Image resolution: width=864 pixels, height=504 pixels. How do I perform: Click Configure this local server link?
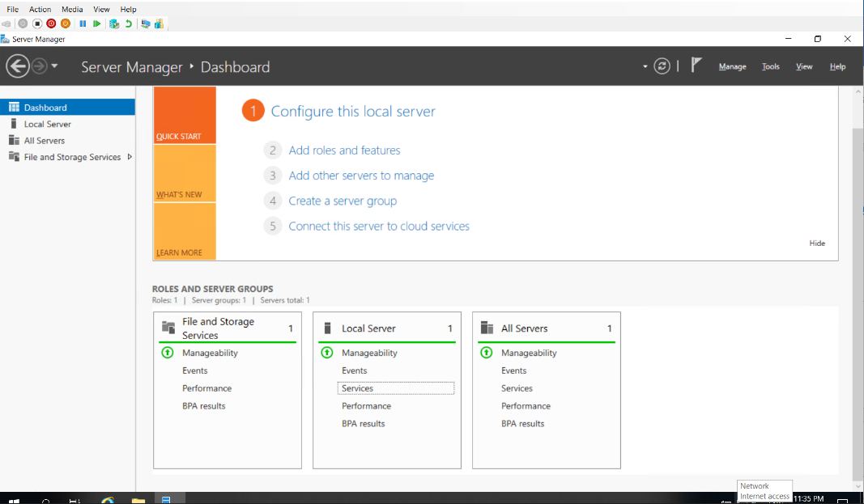coord(353,111)
